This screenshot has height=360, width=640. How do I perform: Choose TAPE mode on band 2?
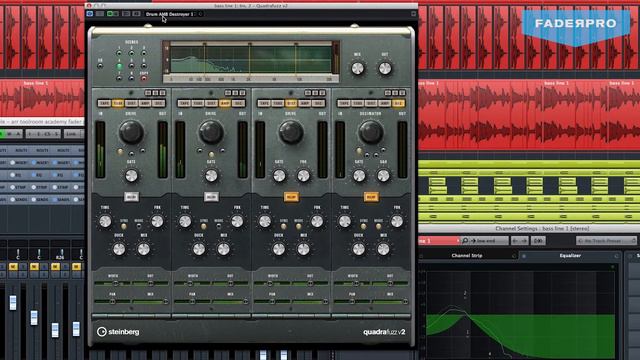(x=184, y=103)
